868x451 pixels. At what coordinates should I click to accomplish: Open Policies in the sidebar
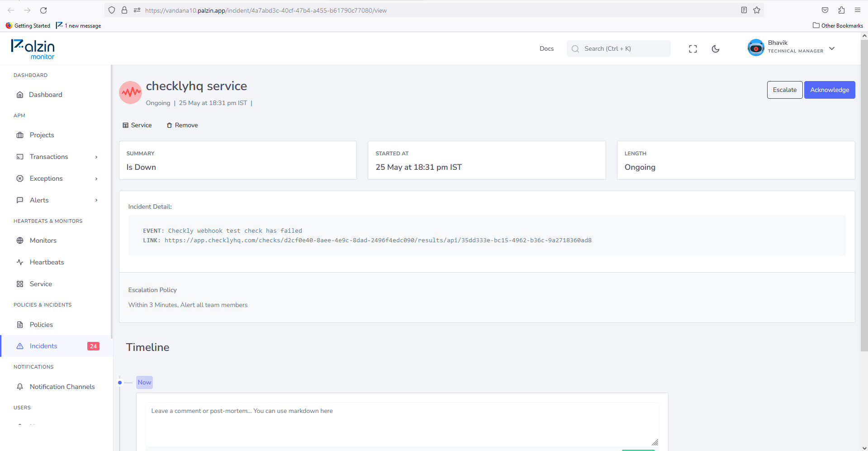point(41,325)
